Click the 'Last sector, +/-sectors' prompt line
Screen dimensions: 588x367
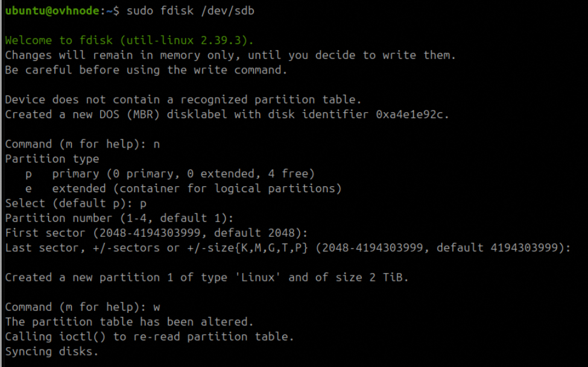(287, 248)
